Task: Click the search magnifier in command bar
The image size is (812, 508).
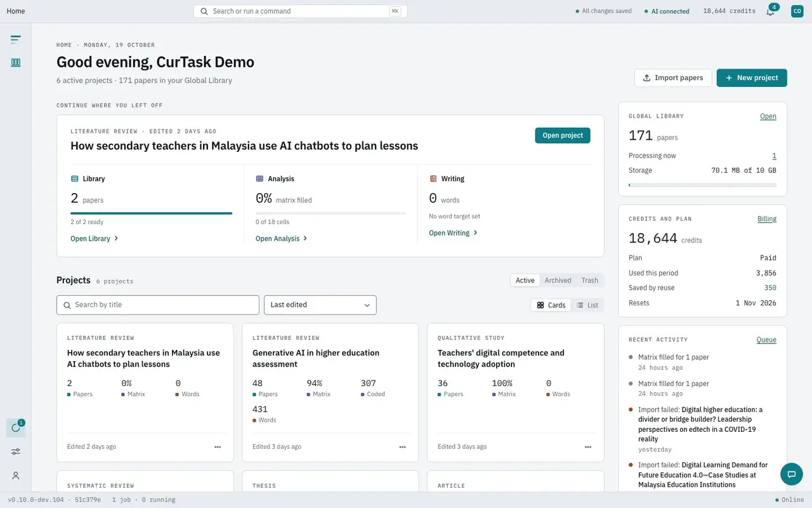Action: (x=204, y=11)
